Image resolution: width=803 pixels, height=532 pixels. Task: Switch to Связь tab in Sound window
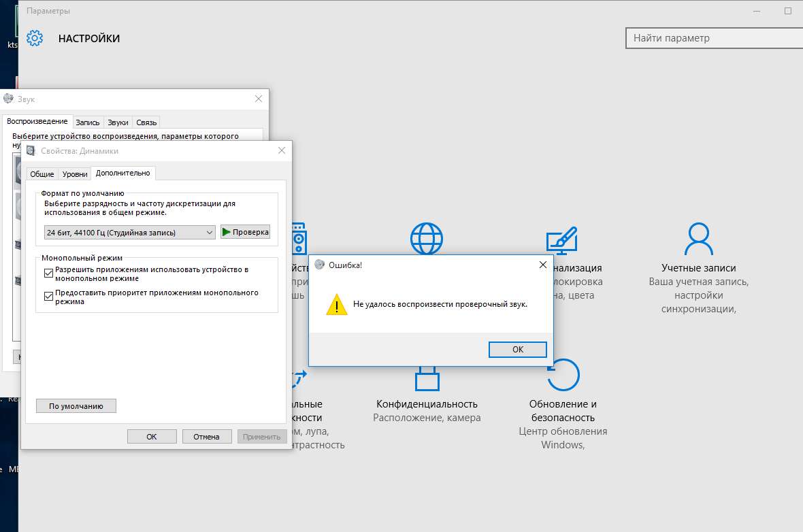click(146, 122)
